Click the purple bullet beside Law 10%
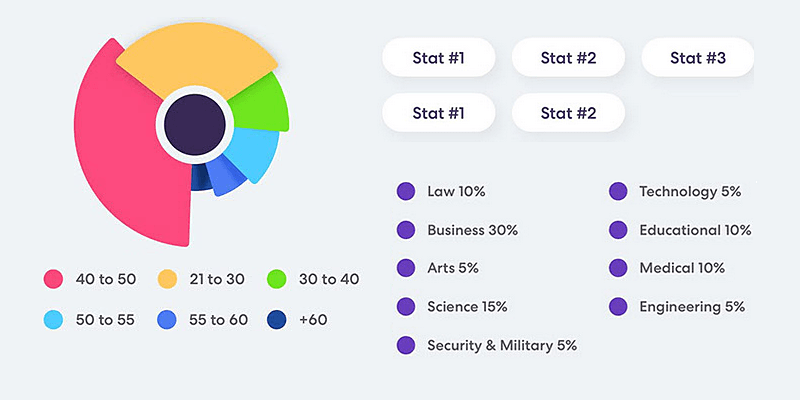Screen dimensions: 800x400 pos(406,192)
